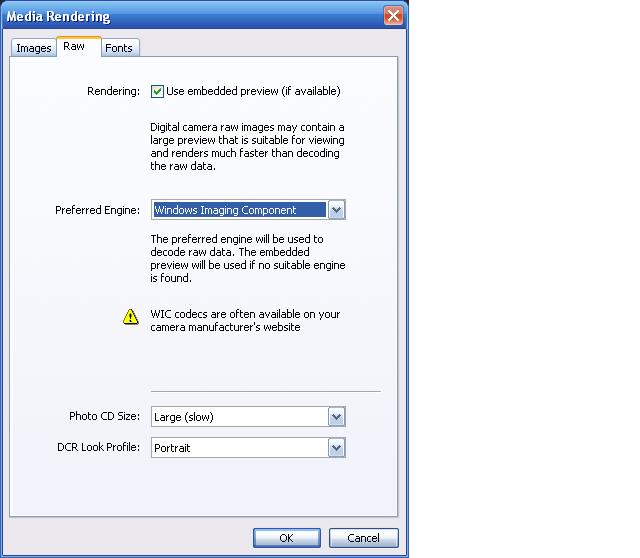Open the Fonts tab
This screenshot has width=640, height=558.
120,48
